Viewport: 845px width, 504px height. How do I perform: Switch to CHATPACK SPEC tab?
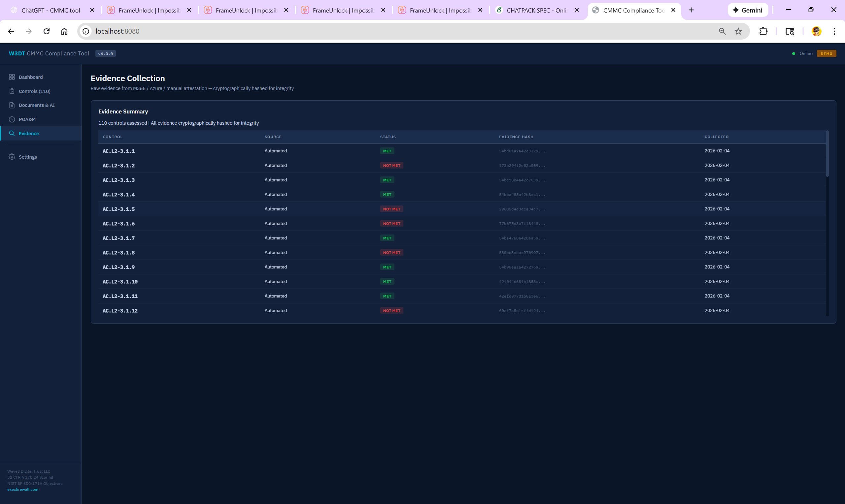tap(536, 10)
